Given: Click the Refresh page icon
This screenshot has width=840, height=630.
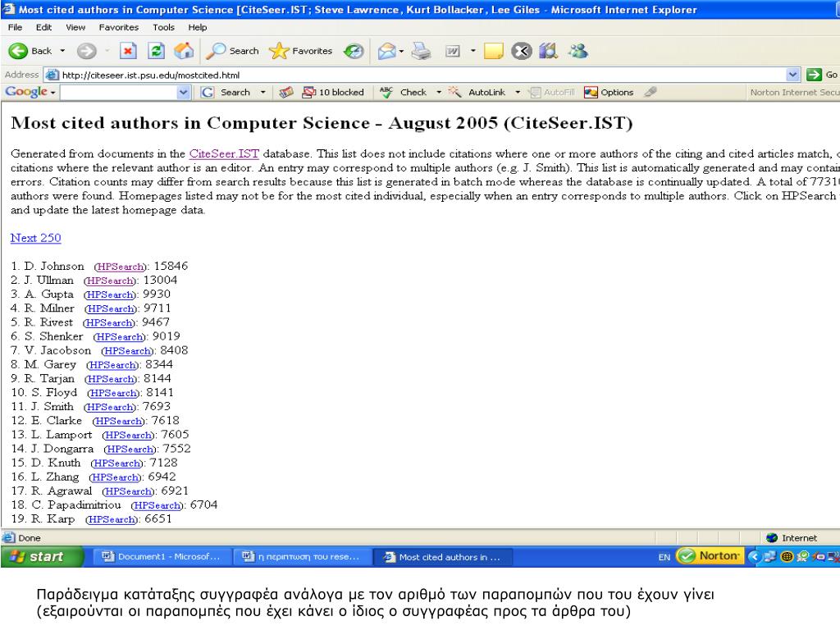Looking at the screenshot, I should point(156,51).
